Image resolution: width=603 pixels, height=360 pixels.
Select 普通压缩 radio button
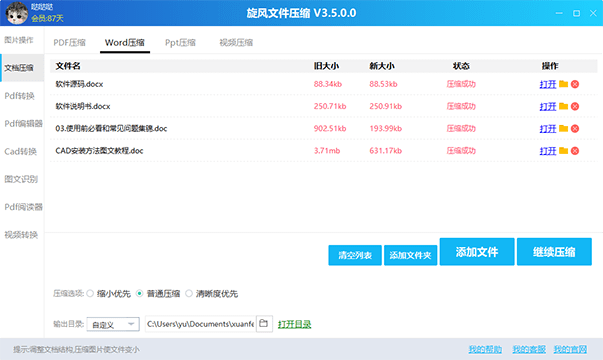(140, 293)
